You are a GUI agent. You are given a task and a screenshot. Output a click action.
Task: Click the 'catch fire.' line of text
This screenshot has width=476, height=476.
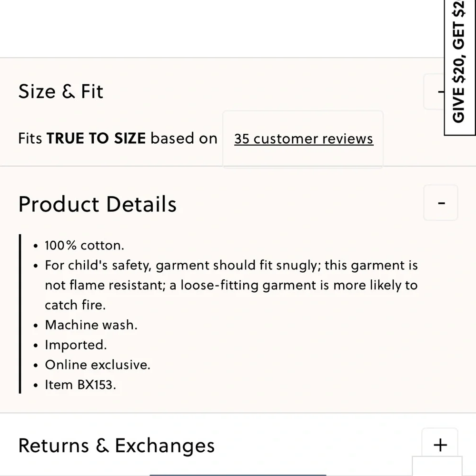[75, 305]
